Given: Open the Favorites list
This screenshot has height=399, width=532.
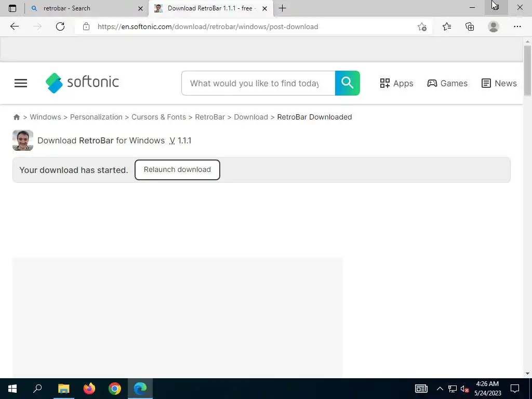Looking at the screenshot, I should pos(447,26).
